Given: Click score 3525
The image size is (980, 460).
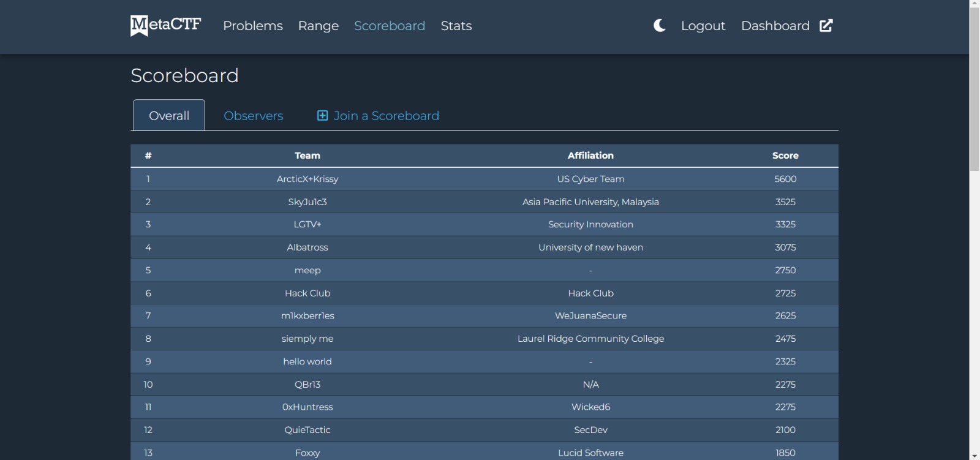Looking at the screenshot, I should (x=785, y=202).
